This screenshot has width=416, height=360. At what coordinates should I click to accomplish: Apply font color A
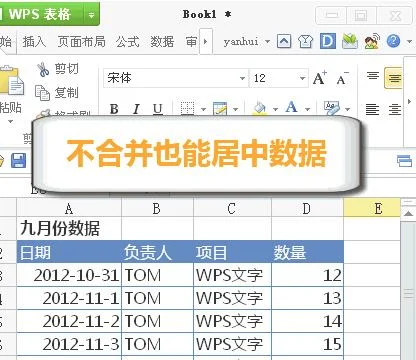(291, 107)
